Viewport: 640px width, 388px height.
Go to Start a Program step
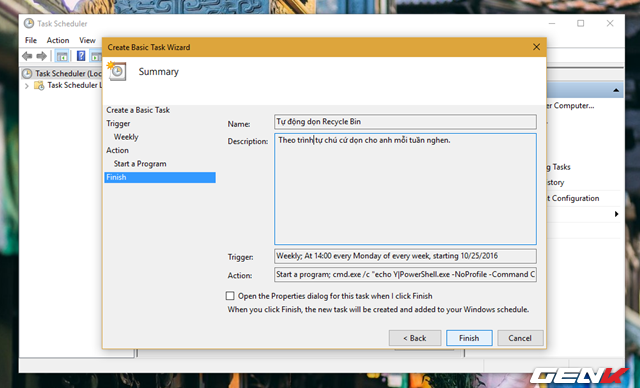tap(140, 164)
